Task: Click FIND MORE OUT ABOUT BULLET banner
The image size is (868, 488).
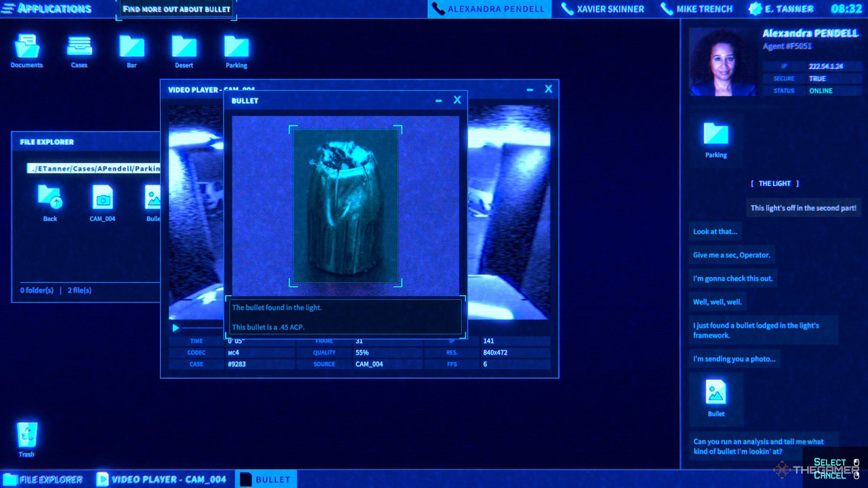Action: pos(177,9)
